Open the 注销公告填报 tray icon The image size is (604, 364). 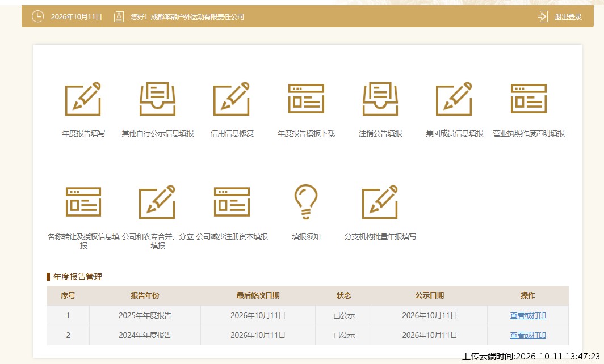pyautogui.click(x=380, y=99)
